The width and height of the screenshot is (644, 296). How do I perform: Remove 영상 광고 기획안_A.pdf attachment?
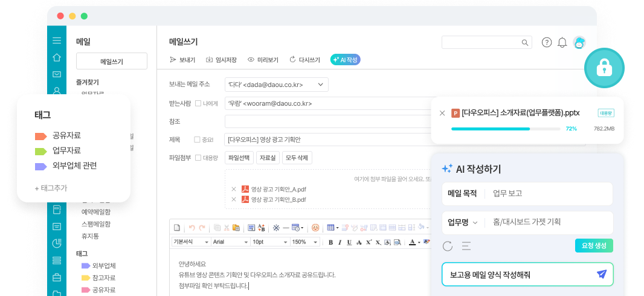click(234, 189)
